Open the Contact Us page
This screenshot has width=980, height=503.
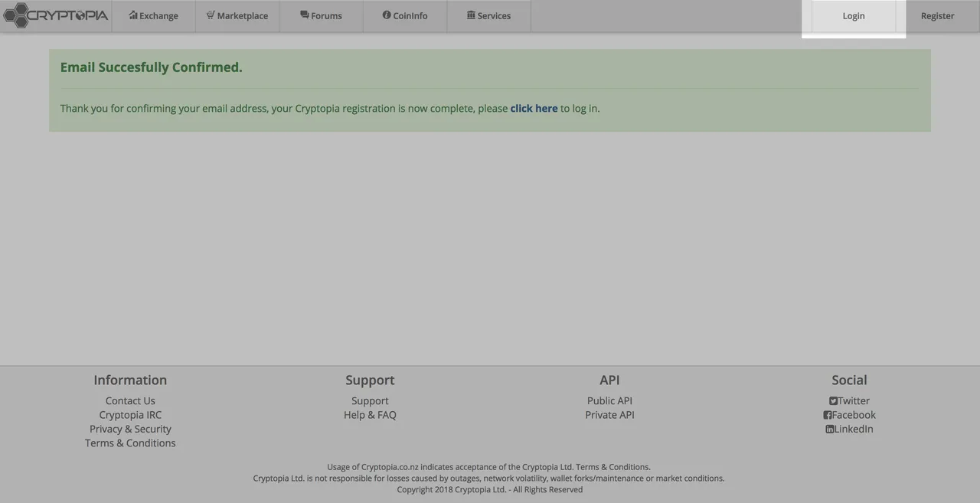(x=130, y=401)
